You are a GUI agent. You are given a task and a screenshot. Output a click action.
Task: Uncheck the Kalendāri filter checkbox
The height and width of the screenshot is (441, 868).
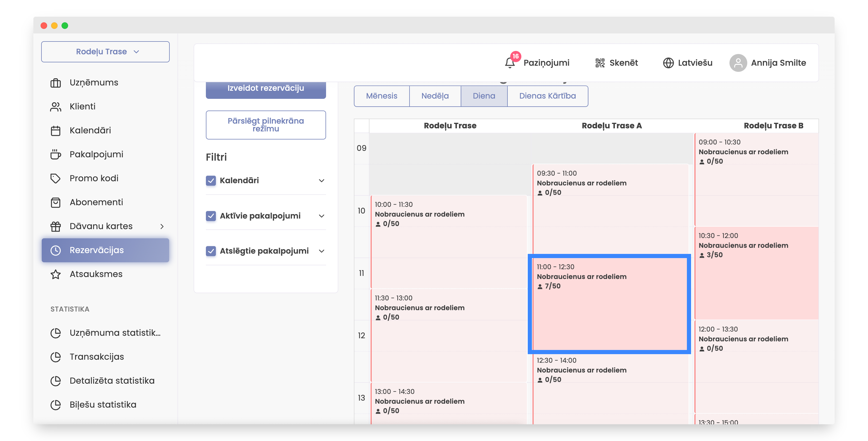(211, 180)
